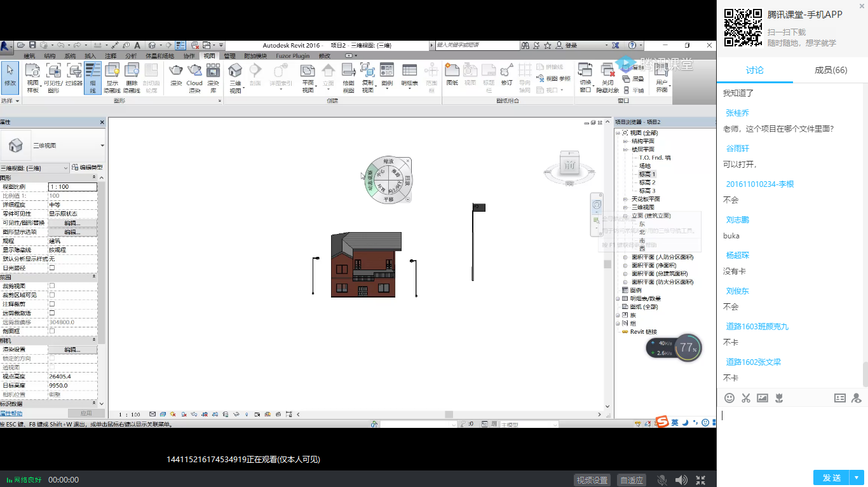Open the 可见性/图形 visibility graphics tool
868x487 pixels.
53,78
